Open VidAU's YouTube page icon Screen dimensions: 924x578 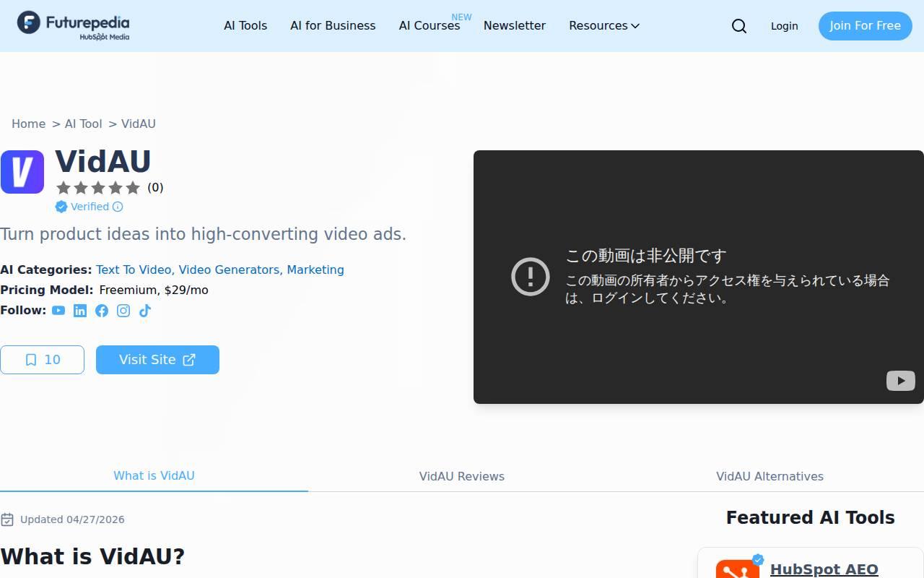click(58, 311)
